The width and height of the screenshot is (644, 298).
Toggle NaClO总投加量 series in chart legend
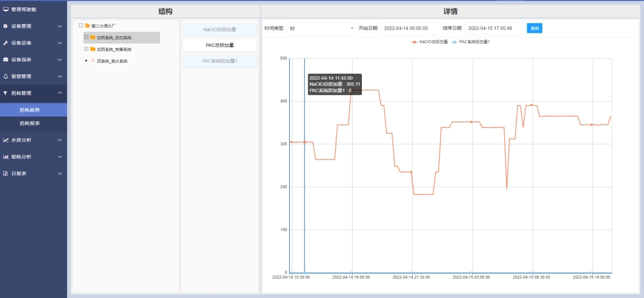[430, 42]
